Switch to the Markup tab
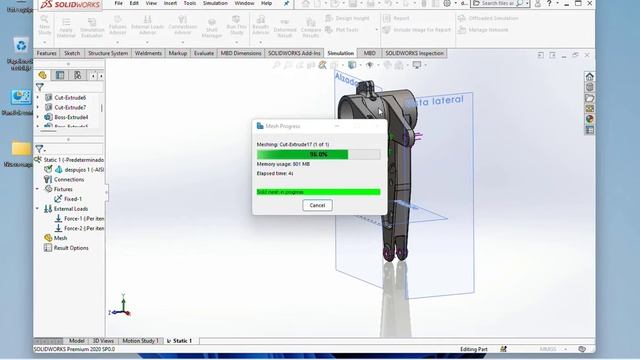The image size is (640, 360). pos(178,53)
